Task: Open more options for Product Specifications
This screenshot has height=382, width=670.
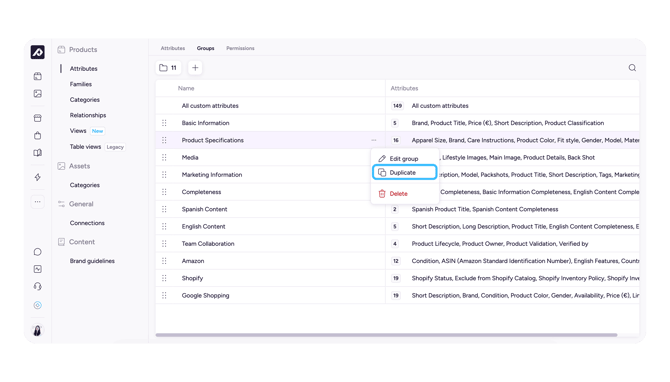Action: click(374, 140)
